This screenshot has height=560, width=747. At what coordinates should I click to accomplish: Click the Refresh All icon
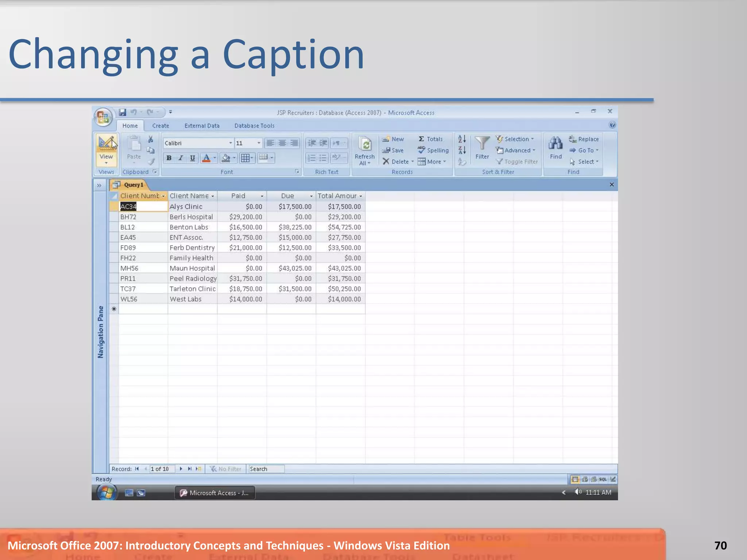(x=365, y=144)
